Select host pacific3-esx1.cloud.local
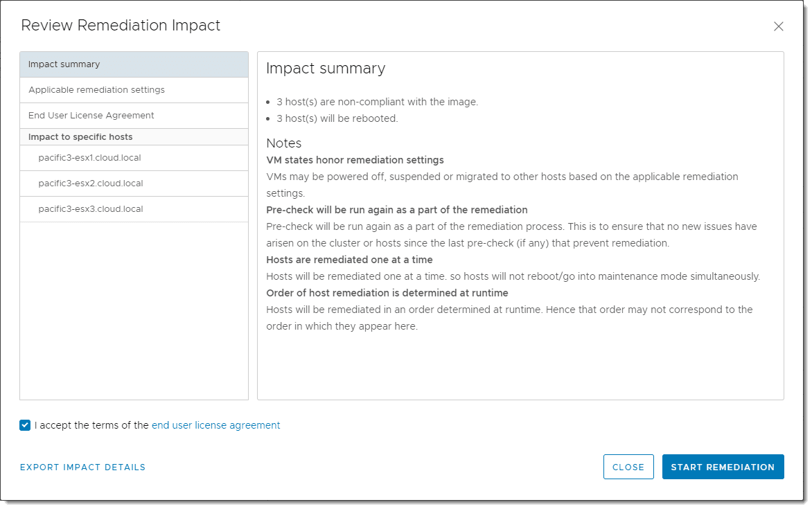 [89, 158]
